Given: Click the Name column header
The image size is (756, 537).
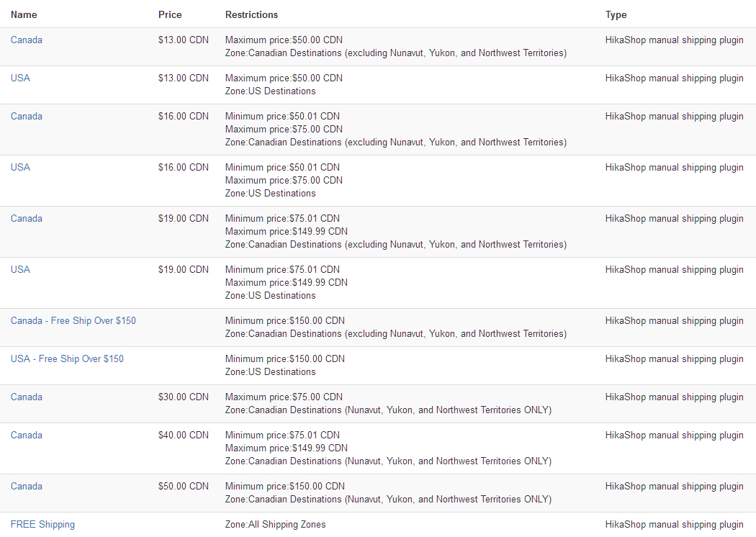Looking at the screenshot, I should pos(24,15).
